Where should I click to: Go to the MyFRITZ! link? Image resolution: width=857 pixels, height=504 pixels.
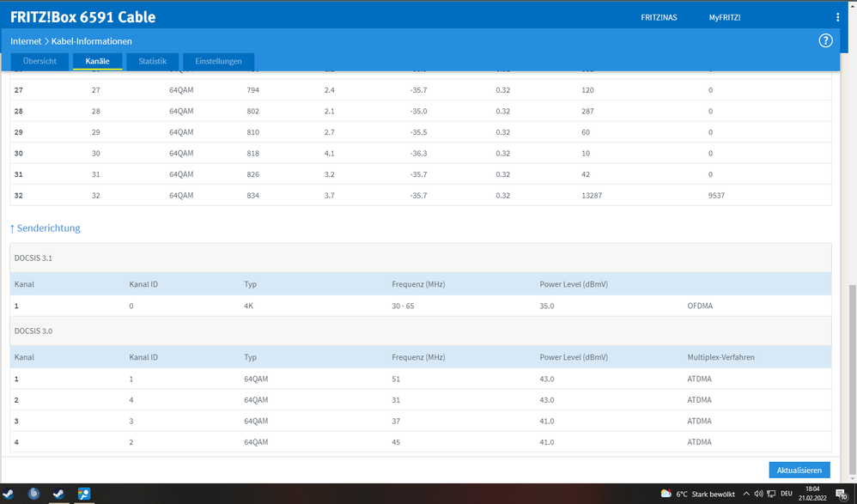724,17
